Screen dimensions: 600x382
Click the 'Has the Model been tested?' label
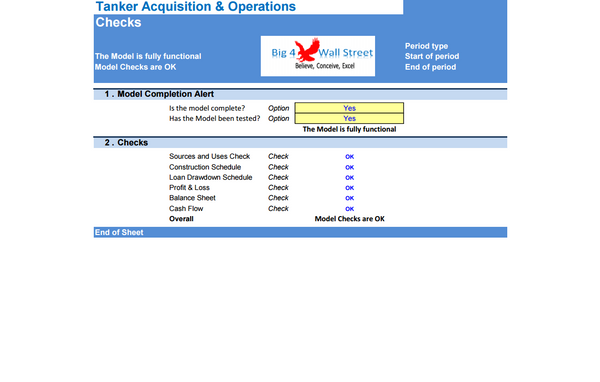215,119
